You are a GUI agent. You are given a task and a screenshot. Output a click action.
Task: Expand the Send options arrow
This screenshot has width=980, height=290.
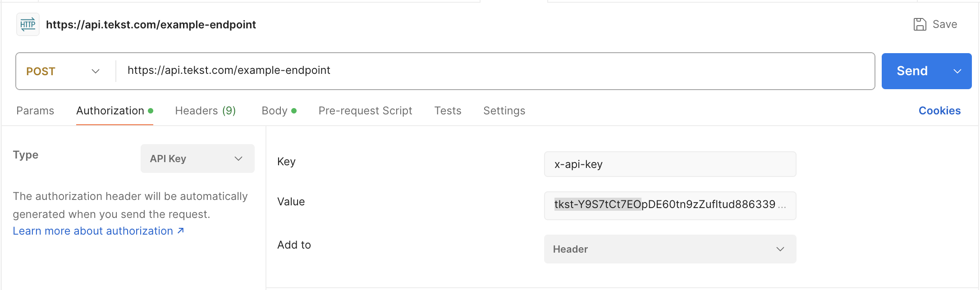(x=957, y=71)
